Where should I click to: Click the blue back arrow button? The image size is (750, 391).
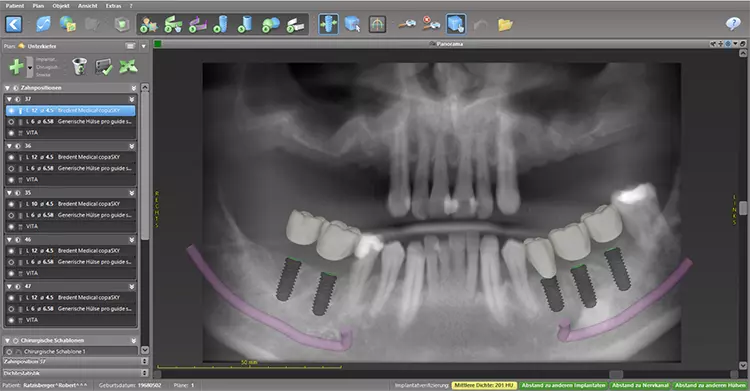pyautogui.click(x=14, y=24)
